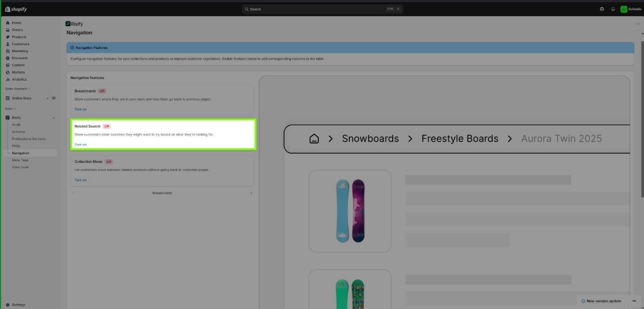644x309 pixels.
Task: Go to next preview with right chevron
Action: (x=251, y=193)
